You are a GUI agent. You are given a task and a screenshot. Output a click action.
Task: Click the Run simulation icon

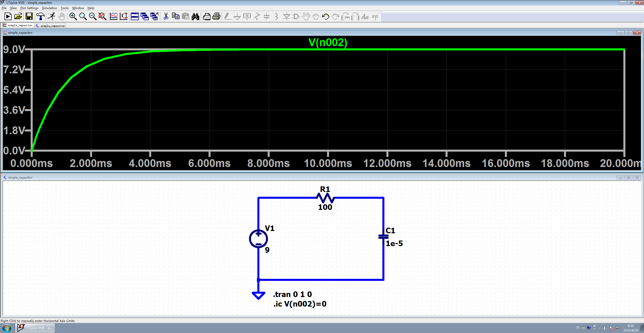coord(8,17)
